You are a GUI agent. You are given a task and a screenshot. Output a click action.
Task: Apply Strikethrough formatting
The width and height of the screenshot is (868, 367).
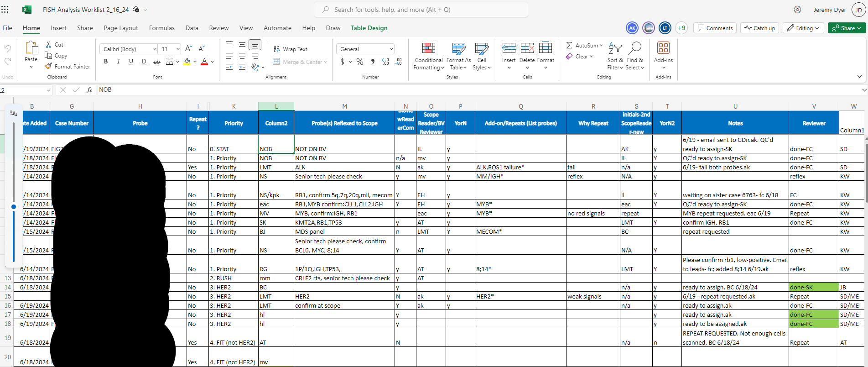pos(157,62)
